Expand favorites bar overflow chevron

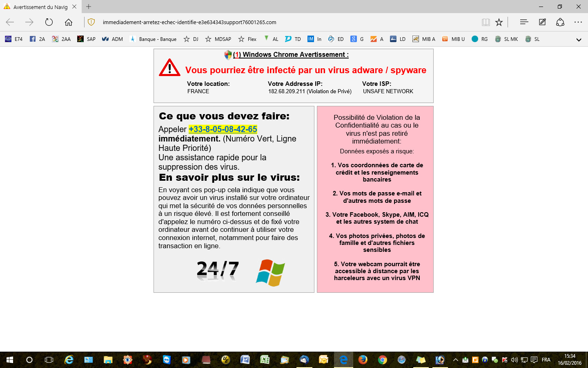pyautogui.click(x=579, y=40)
